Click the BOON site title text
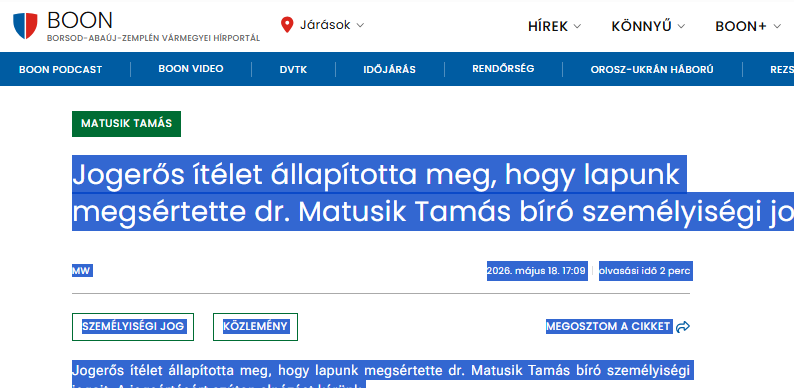 pos(80,21)
